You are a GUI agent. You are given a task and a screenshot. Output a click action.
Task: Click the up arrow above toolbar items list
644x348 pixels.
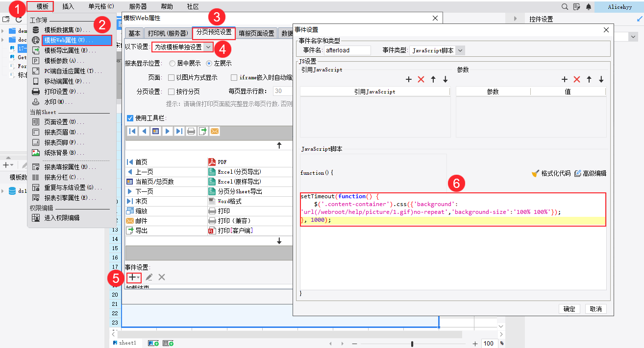point(279,145)
